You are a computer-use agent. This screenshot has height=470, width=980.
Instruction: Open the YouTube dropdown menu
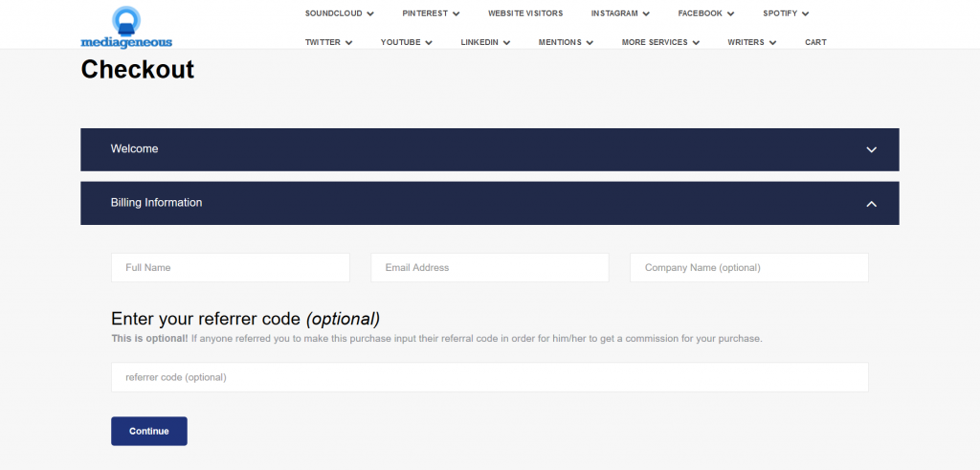click(406, 42)
